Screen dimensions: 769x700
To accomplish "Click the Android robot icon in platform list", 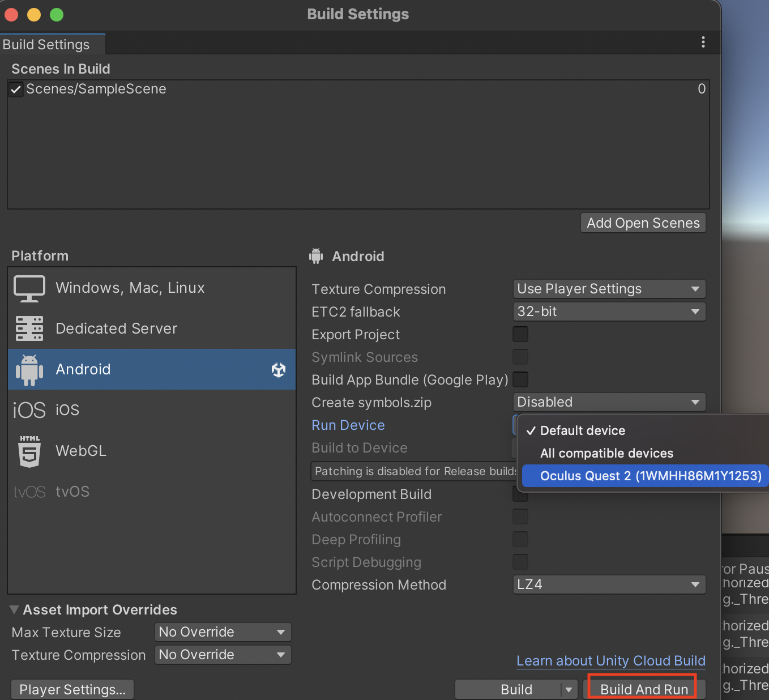I will 29,370.
